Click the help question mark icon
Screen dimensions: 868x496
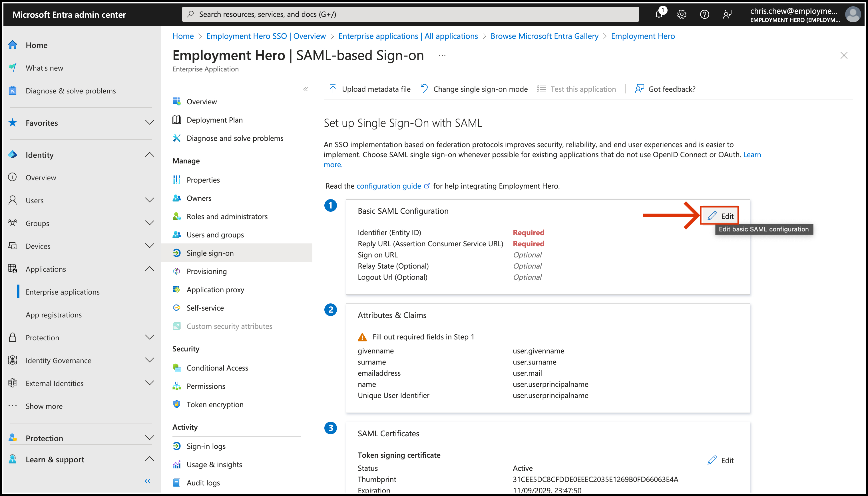[704, 14]
